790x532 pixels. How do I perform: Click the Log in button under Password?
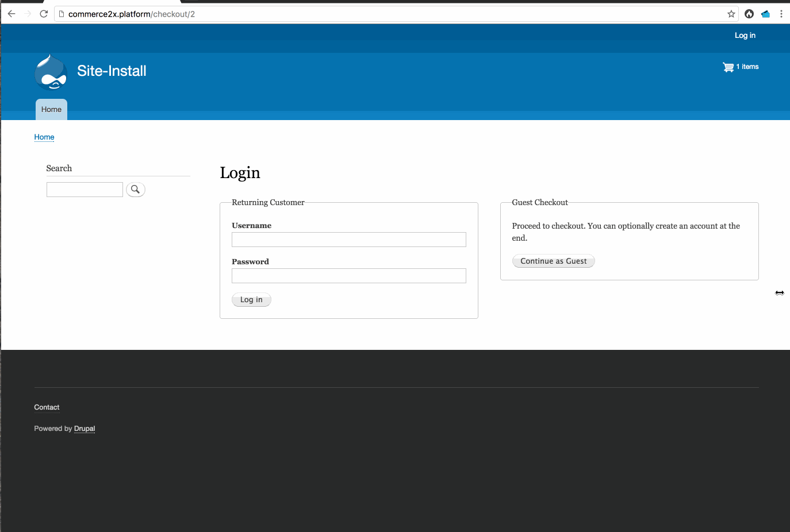pos(251,300)
